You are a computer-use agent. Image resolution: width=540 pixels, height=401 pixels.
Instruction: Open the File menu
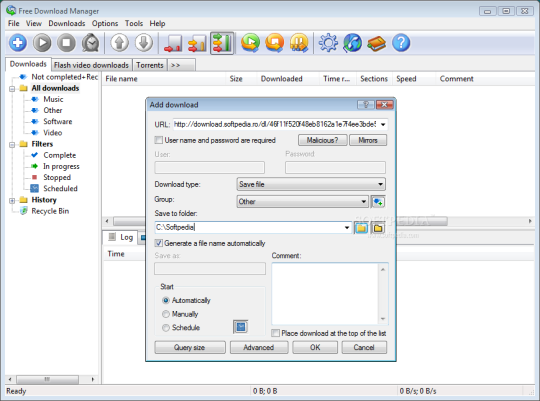(14, 23)
